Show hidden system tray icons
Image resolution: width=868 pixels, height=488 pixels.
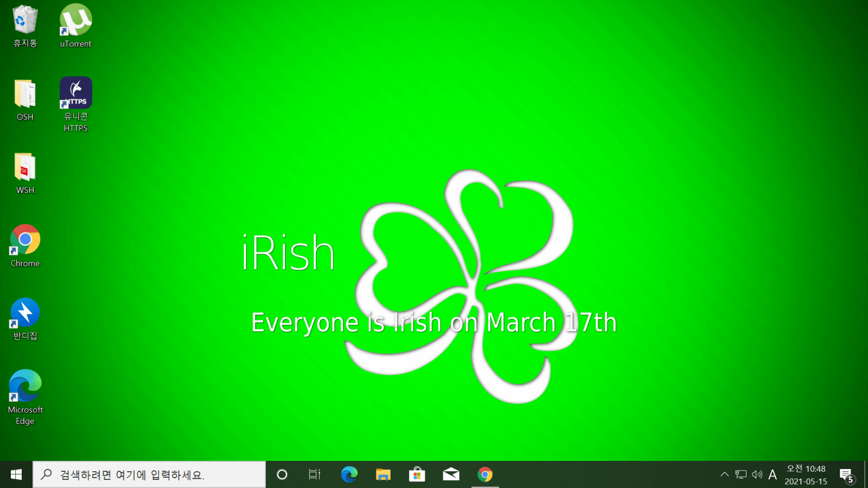[724, 474]
